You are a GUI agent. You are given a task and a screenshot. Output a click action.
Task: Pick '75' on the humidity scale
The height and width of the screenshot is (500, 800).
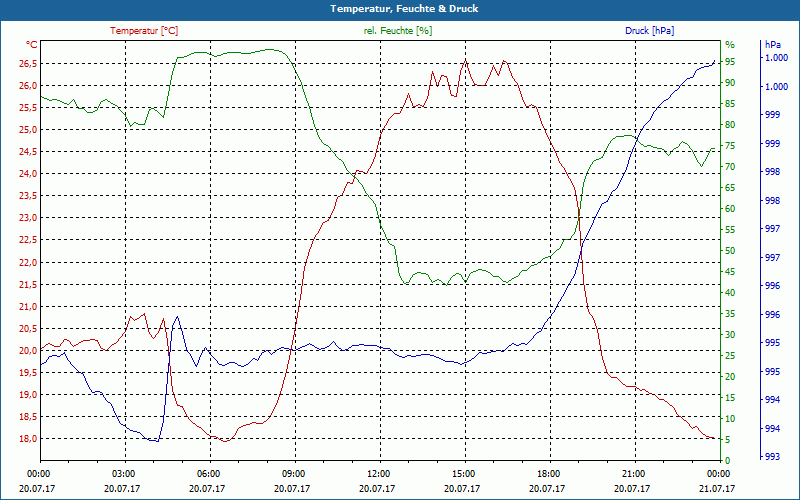tap(730, 145)
